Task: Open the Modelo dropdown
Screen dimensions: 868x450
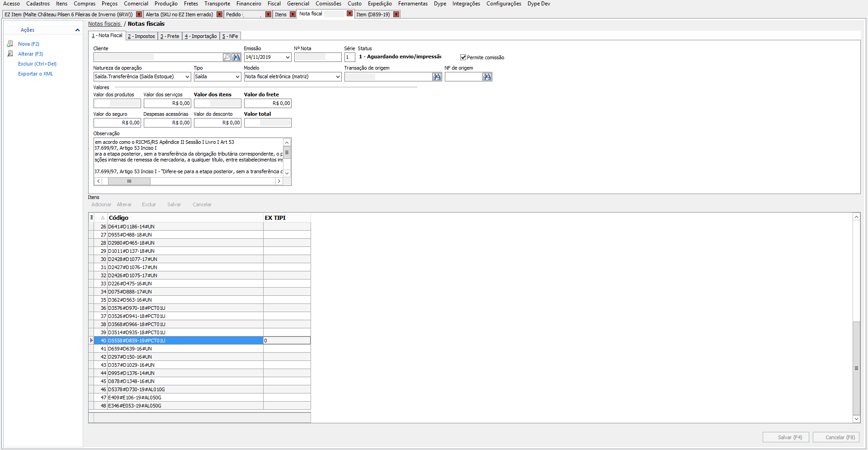Action: tap(338, 77)
